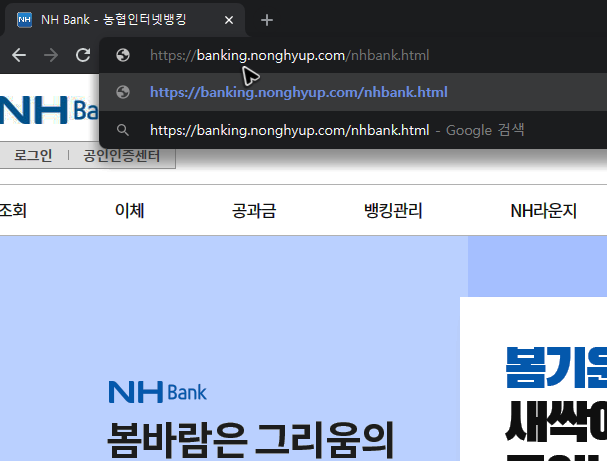Click the address bar URL text
The width and height of the screenshot is (607, 461).
coord(290,55)
